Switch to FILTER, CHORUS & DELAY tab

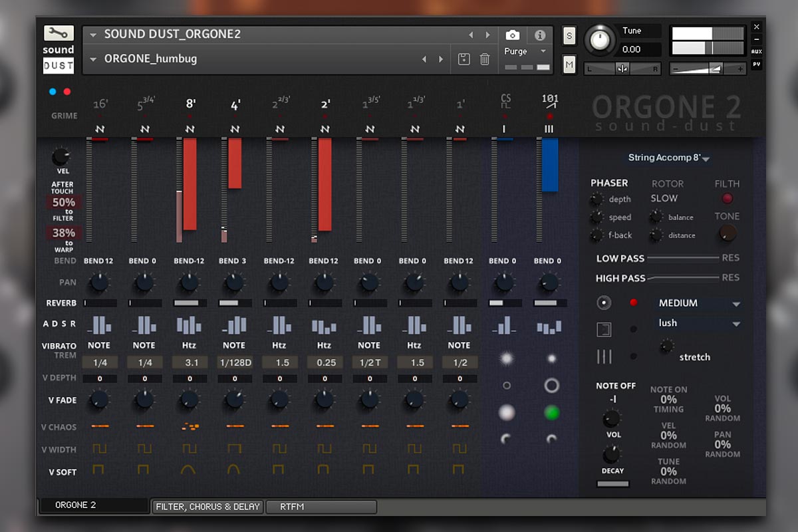(x=207, y=507)
